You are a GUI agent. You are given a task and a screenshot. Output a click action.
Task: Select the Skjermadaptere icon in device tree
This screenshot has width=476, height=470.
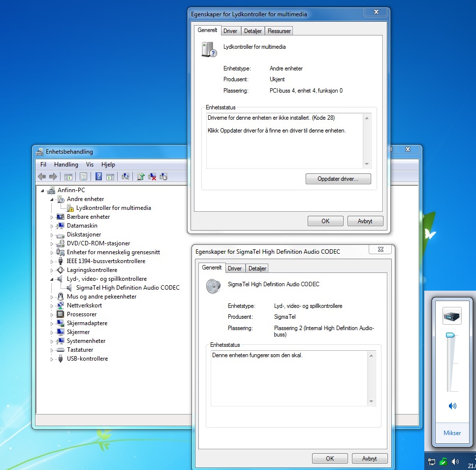61,323
